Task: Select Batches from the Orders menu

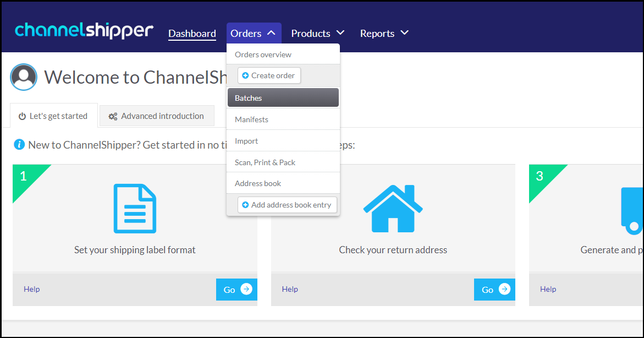Action: (283, 98)
